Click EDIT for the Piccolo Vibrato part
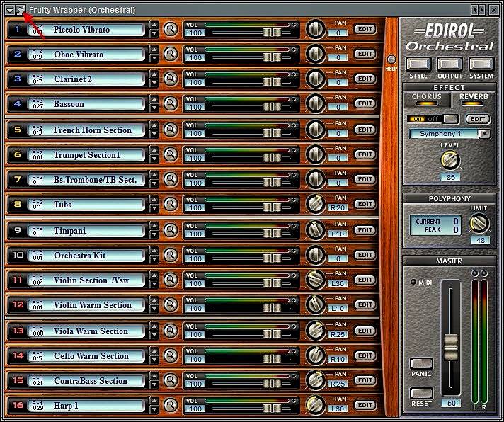Screen dimensions: 504x422 [365, 29]
